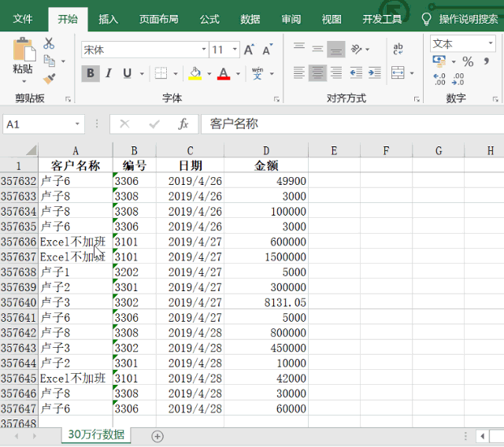This screenshot has height=447, width=504.
Task: Increase font size with larger A
Action: coord(249,50)
